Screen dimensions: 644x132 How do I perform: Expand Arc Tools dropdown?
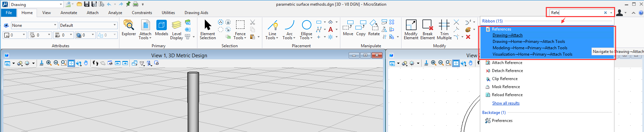(289, 36)
